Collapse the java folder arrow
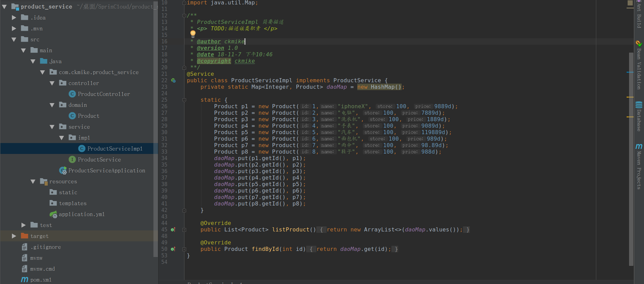Viewport: 644px width, 284px height. click(x=33, y=61)
